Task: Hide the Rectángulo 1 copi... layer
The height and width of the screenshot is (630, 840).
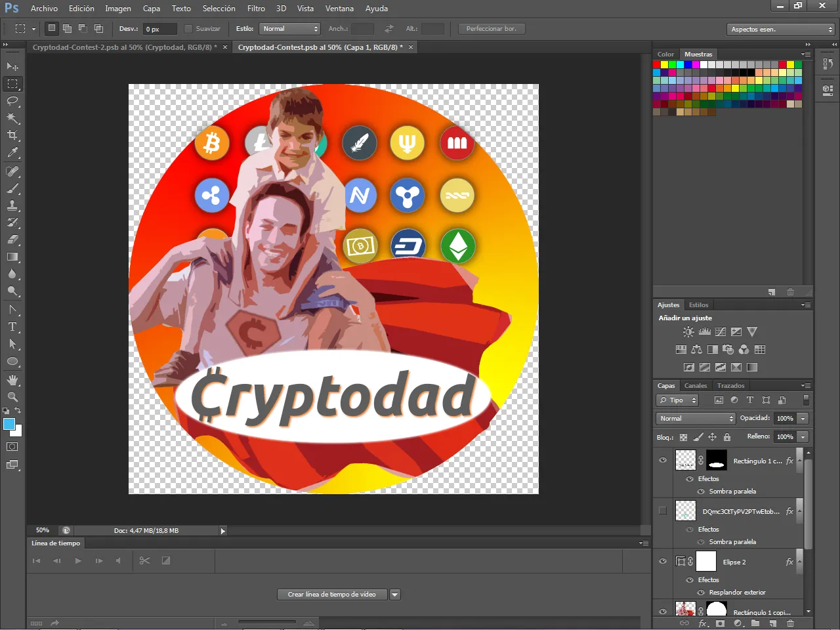Action: point(663,612)
